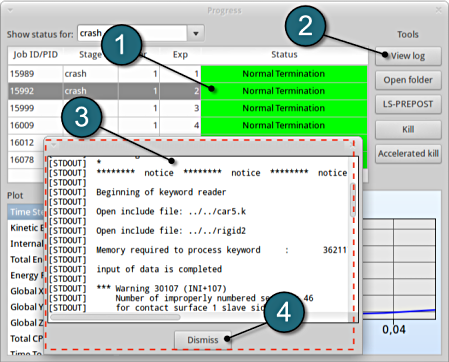Click the Accelerated kill button
This screenshot has height=362, width=449.
[408, 154]
